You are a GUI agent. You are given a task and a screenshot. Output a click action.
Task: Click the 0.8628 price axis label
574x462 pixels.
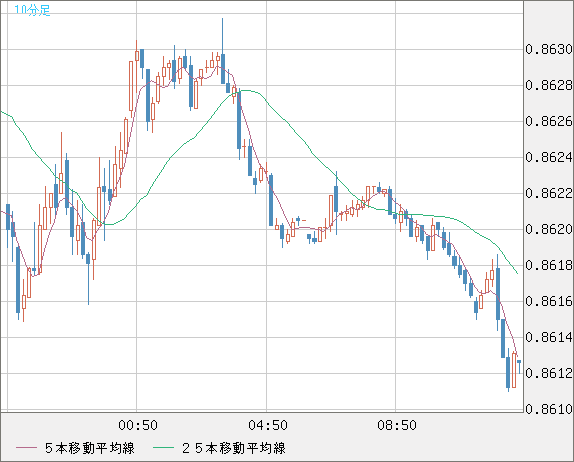549,85
